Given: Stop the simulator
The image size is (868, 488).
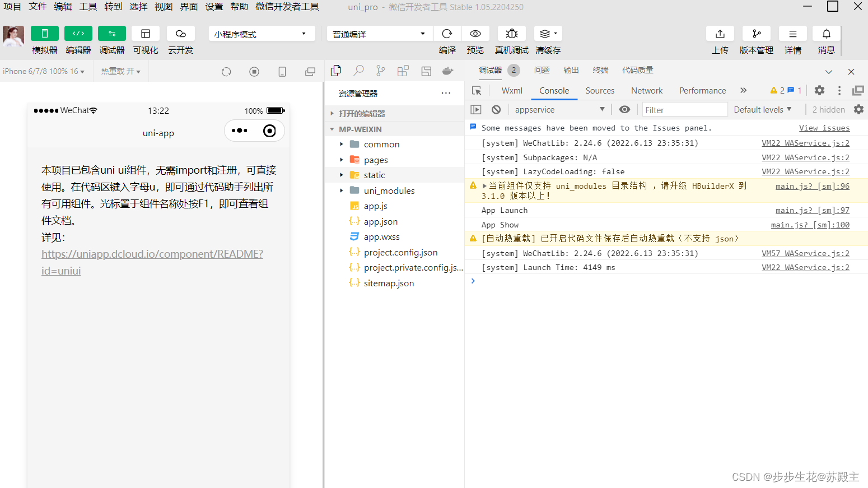Looking at the screenshot, I should [254, 72].
